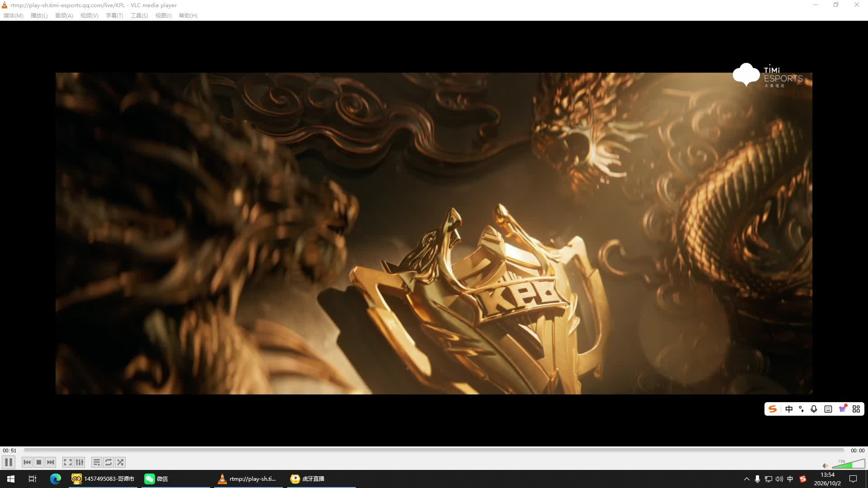868x488 pixels.
Task: Open the 工具(S) menu
Action: tap(139, 15)
